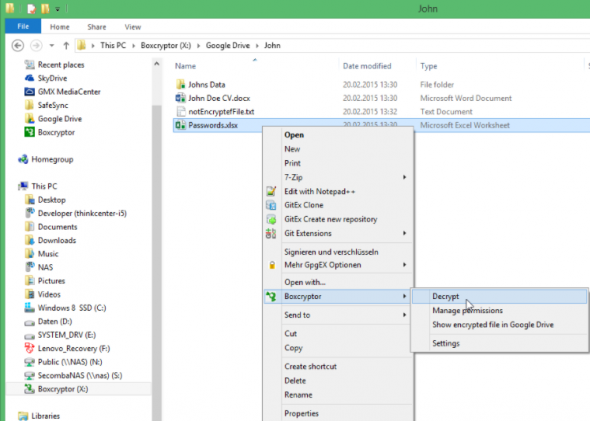
Task: Open Lenovo_Recovery (F:) drive
Action: 74,348
